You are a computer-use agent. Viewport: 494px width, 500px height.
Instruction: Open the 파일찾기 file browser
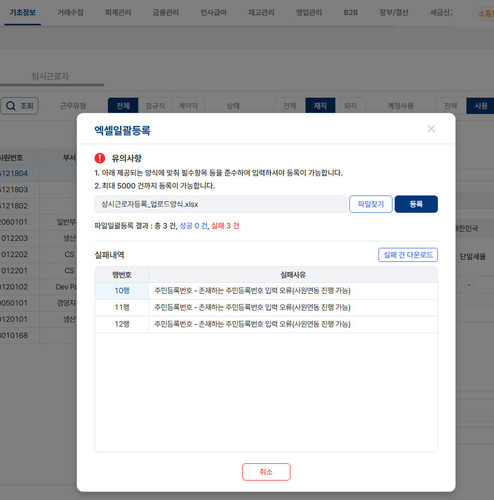(x=371, y=204)
